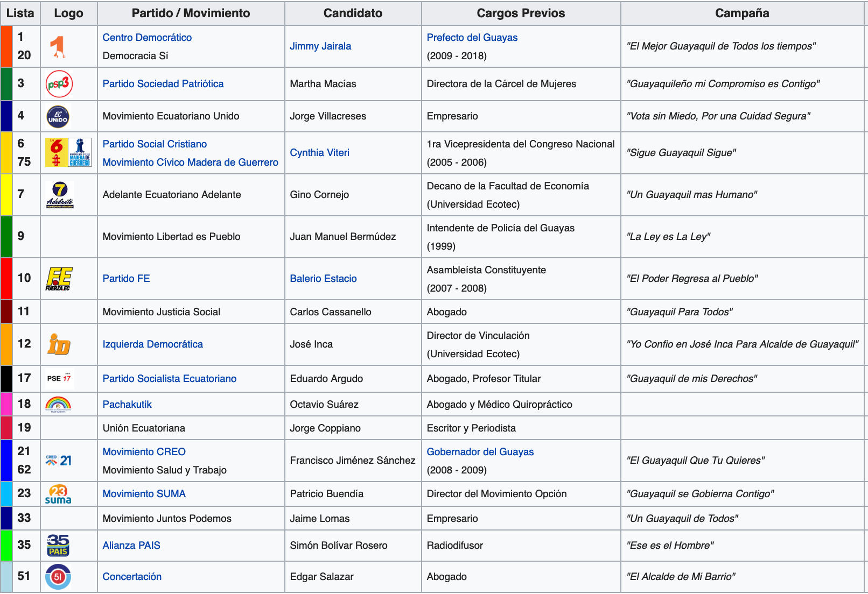Screen dimensions: 868x594
Task: Open the Movimiento CREO link
Action: point(144,452)
